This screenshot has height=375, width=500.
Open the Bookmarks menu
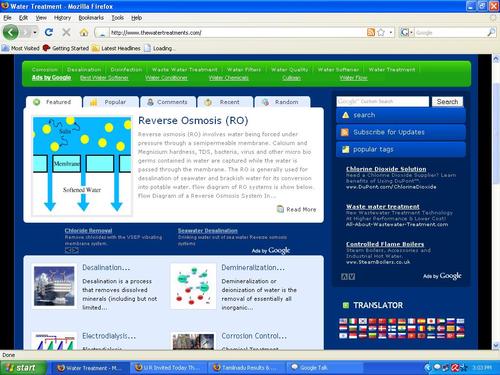click(x=91, y=18)
